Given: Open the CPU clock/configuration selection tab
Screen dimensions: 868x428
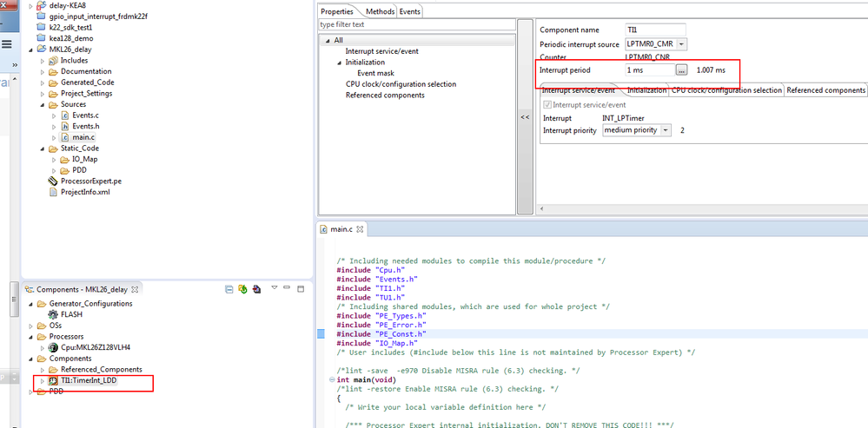Looking at the screenshot, I should 726,90.
